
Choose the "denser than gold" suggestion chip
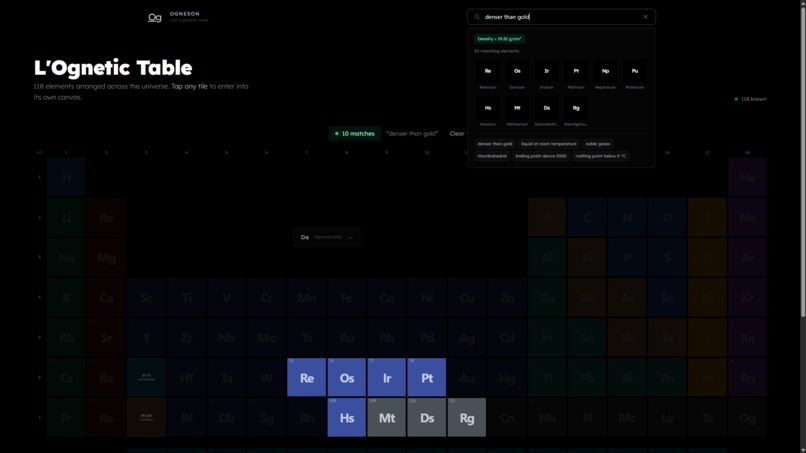pos(494,144)
